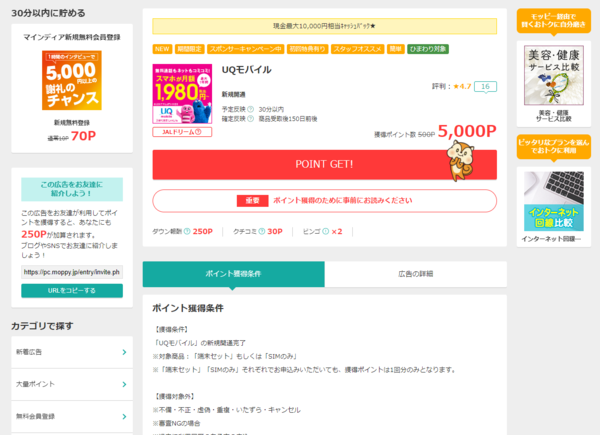Click the インターネット回線 caption text

tap(551, 239)
